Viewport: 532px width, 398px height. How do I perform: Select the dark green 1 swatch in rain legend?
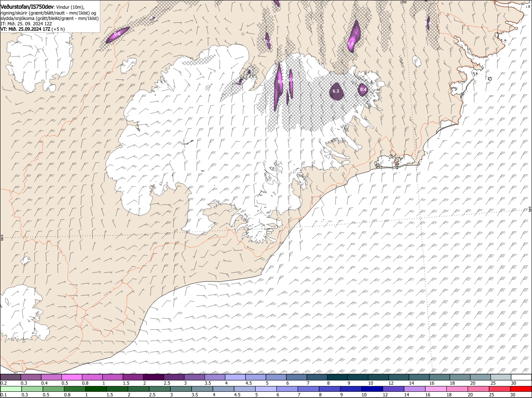coord(96,389)
